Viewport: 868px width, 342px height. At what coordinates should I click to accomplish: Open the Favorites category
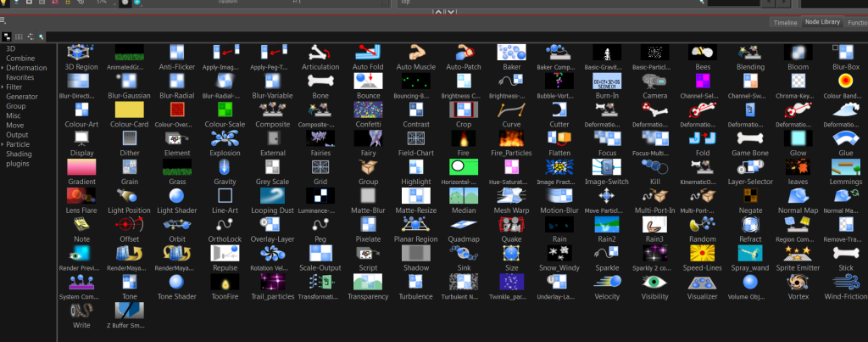pos(20,77)
